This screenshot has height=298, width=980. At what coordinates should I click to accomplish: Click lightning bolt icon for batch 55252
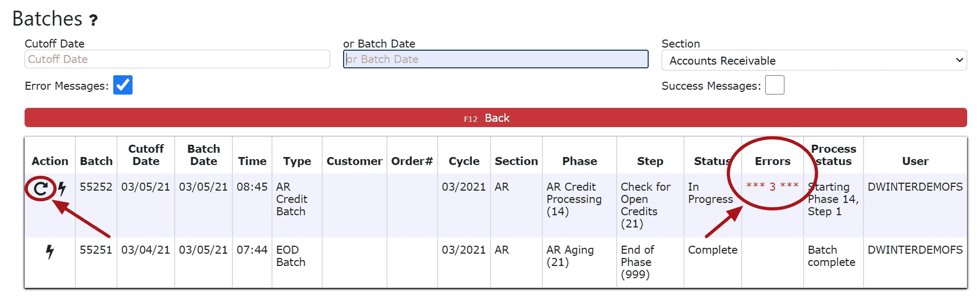tap(62, 189)
